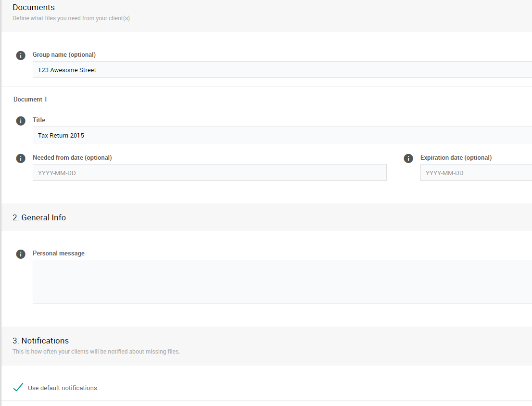Click inside the Personal message text area
The image size is (532, 406).
coord(282,282)
